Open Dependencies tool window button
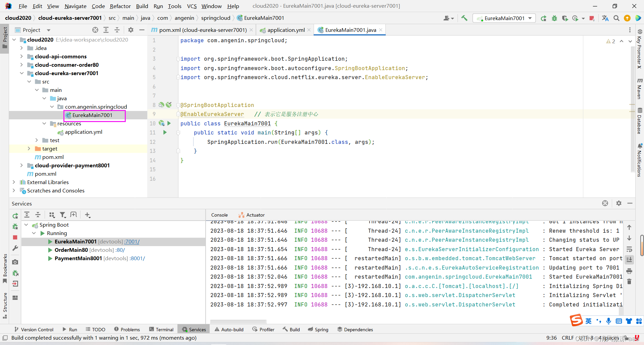Viewport: 644px width, 345px height. pyautogui.click(x=355, y=330)
